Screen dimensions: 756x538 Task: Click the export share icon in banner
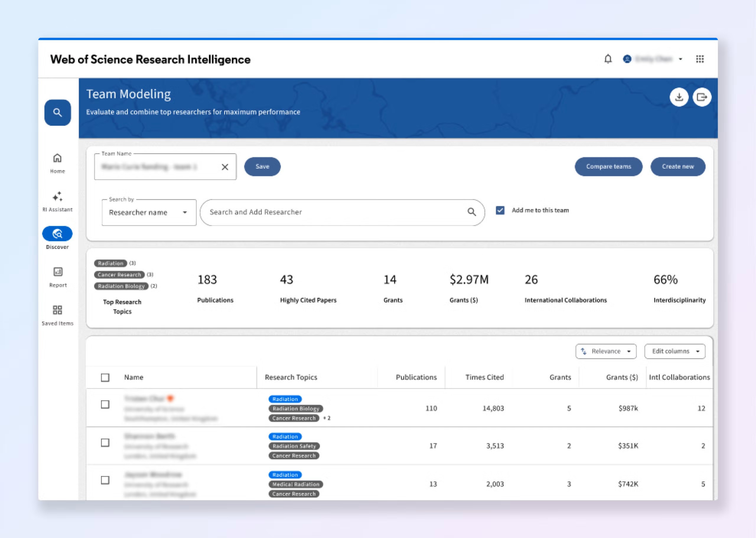pos(702,97)
